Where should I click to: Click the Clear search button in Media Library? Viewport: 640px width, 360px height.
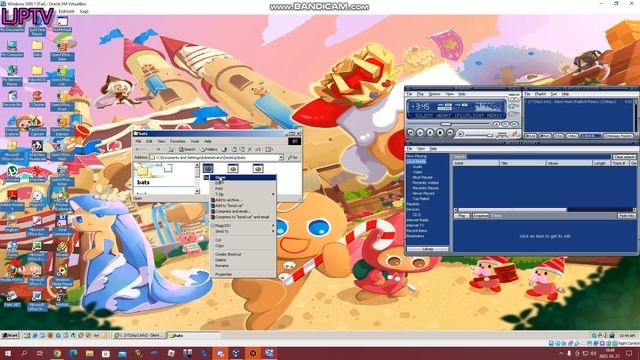[624, 157]
